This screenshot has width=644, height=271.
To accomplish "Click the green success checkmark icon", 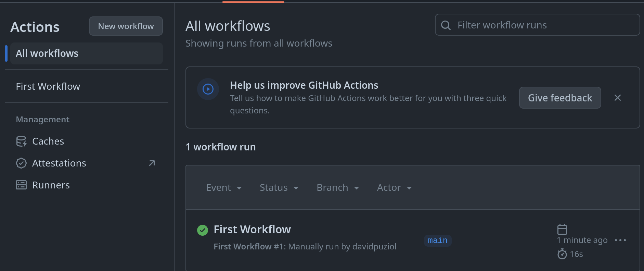I will pyautogui.click(x=203, y=230).
